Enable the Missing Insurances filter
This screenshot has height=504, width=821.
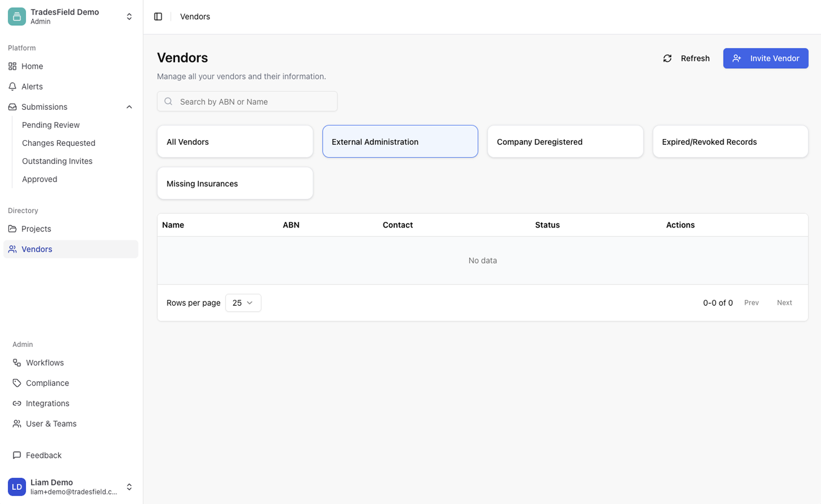235,183
